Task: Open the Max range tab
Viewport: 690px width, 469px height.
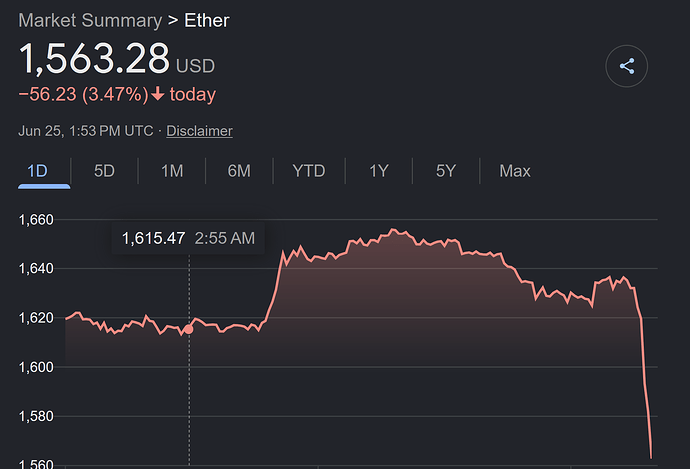Action: pyautogui.click(x=515, y=171)
